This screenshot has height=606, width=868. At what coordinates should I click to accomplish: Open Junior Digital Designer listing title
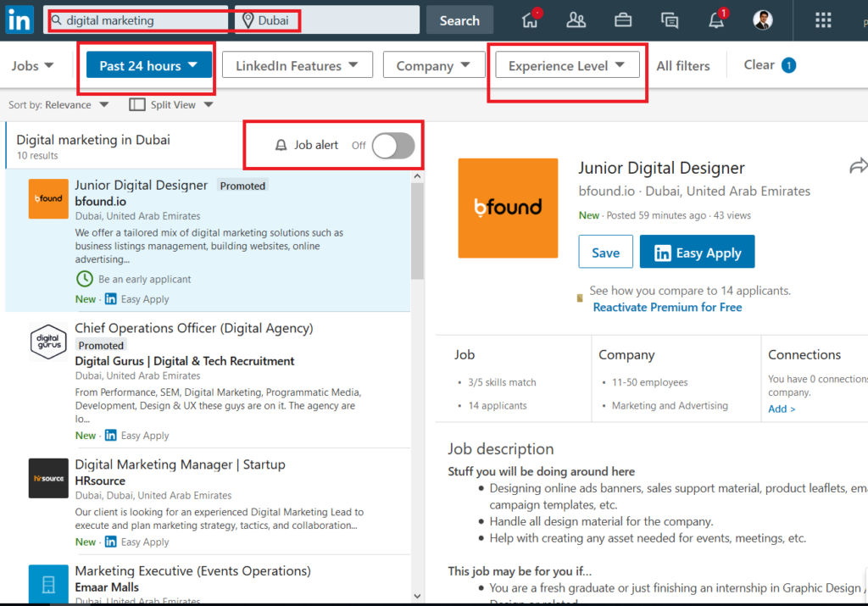[x=142, y=185]
